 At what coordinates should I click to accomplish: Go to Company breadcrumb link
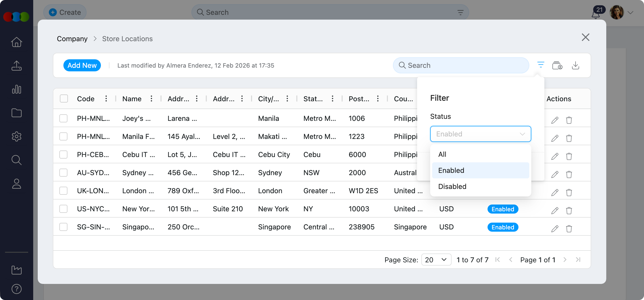click(72, 39)
